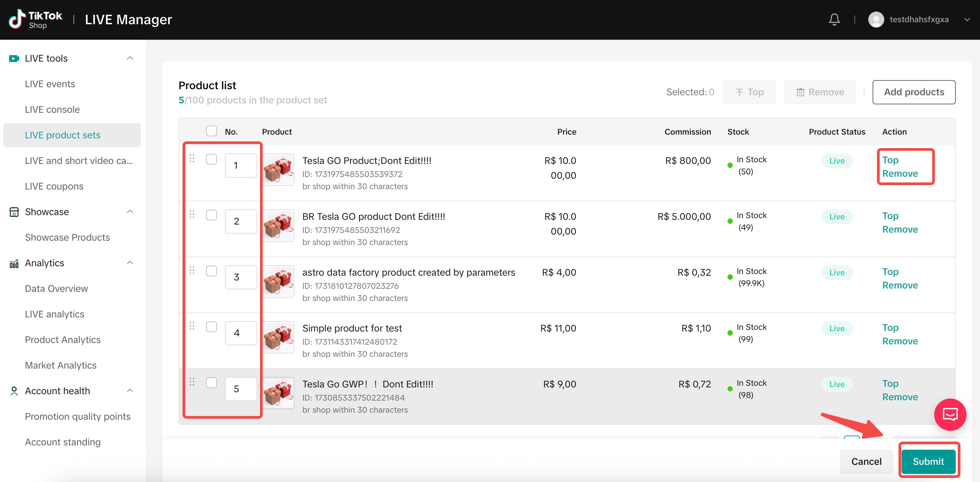
Task: Click drag handle of Tesla GO Product row
Action: point(192,159)
